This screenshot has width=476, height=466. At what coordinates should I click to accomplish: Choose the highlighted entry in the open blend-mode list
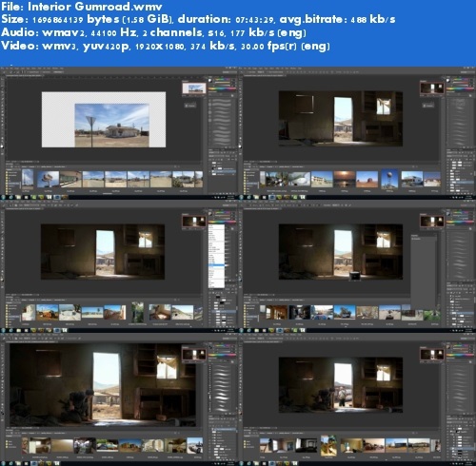pyautogui.click(x=216, y=264)
